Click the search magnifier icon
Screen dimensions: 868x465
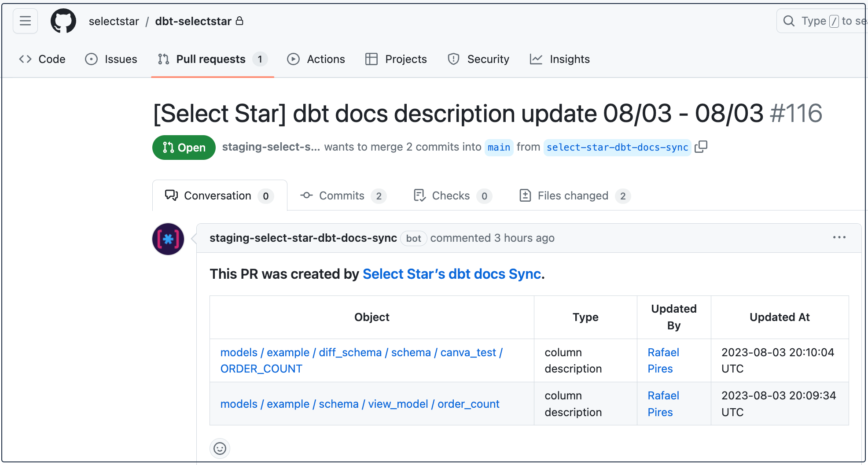(789, 21)
